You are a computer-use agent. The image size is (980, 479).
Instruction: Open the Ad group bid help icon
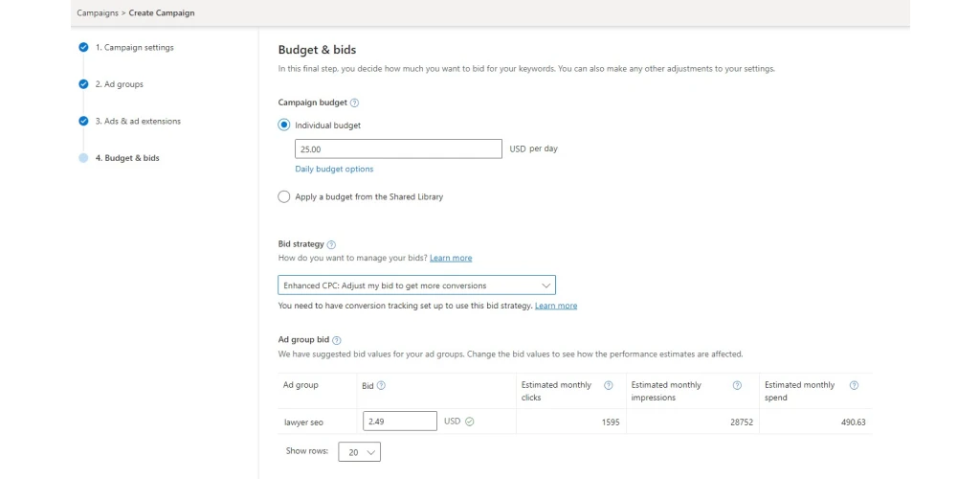337,340
